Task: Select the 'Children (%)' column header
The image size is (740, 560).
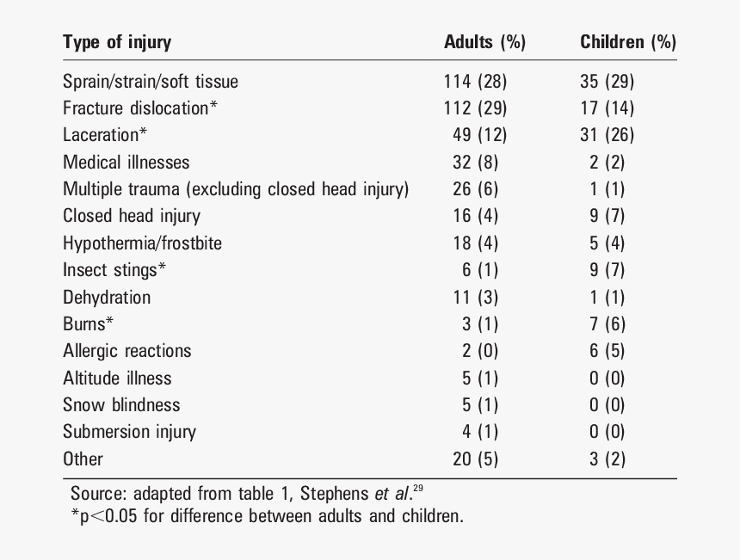Action: coord(628,42)
